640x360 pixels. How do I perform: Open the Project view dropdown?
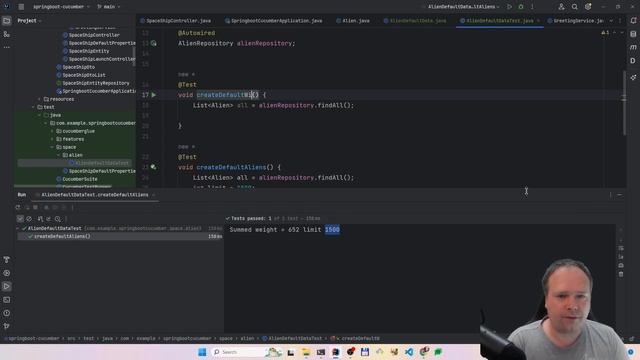tap(29, 20)
